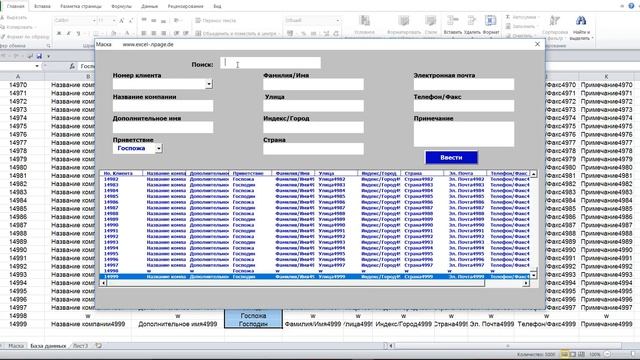Select Page Layout view icon in status bar
640x360 pixels.
pos(573,354)
